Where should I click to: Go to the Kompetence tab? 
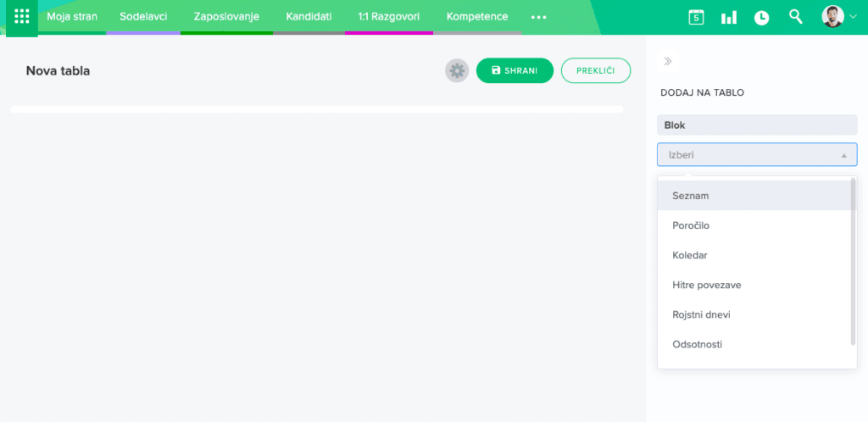477,17
